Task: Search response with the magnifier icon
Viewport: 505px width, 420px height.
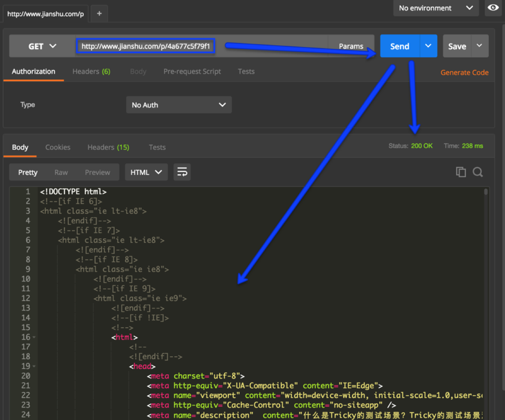Action: click(478, 172)
